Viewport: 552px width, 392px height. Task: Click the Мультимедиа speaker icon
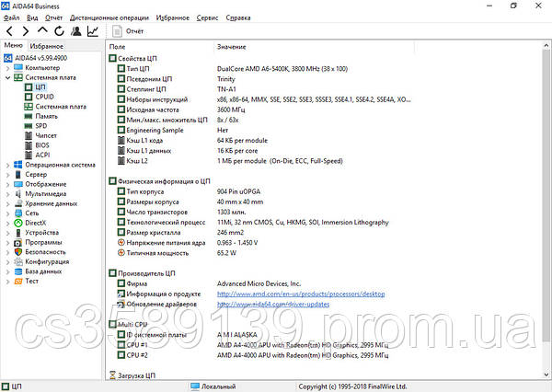18,194
